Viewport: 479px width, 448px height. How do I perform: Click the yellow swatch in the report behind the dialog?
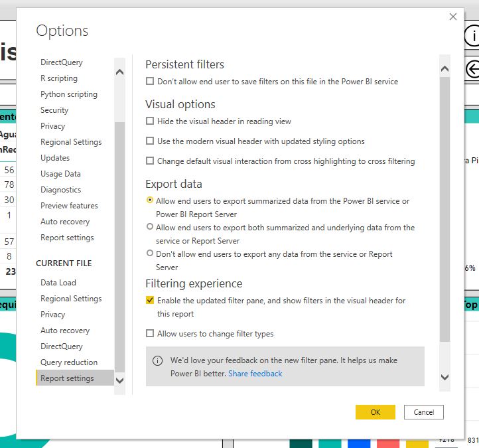(417, 444)
